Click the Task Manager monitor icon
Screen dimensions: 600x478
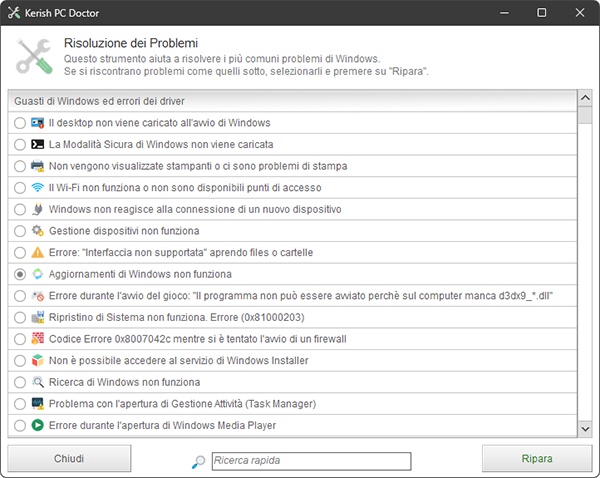(x=38, y=403)
